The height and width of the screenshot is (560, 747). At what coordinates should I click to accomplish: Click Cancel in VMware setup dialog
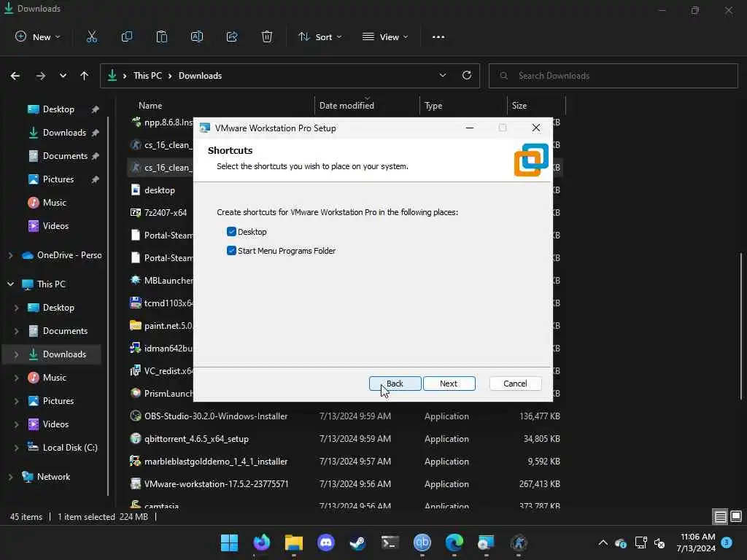(515, 384)
